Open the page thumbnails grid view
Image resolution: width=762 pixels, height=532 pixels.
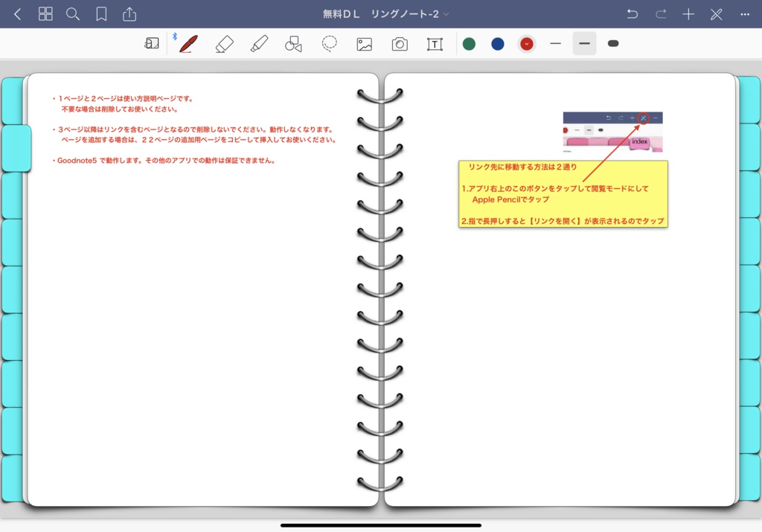click(x=45, y=14)
